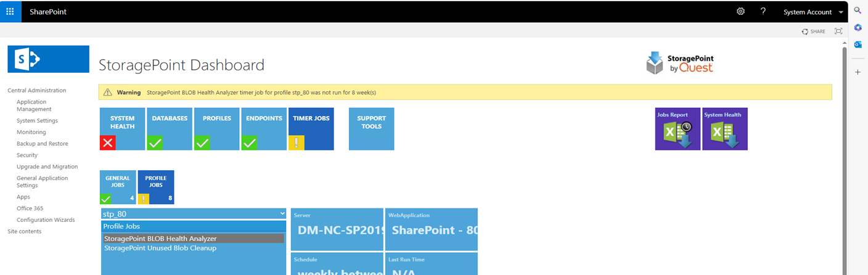Open the stp_80 profile dropdown

(x=194, y=213)
